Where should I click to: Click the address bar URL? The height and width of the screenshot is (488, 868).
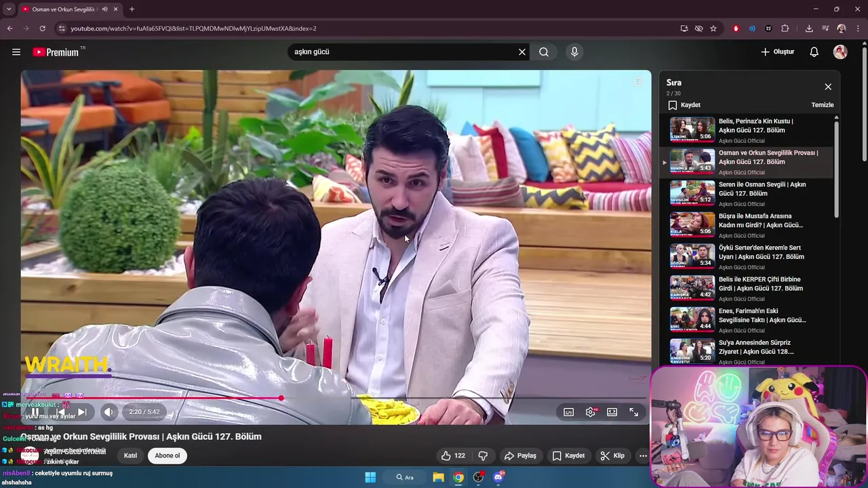(x=193, y=28)
